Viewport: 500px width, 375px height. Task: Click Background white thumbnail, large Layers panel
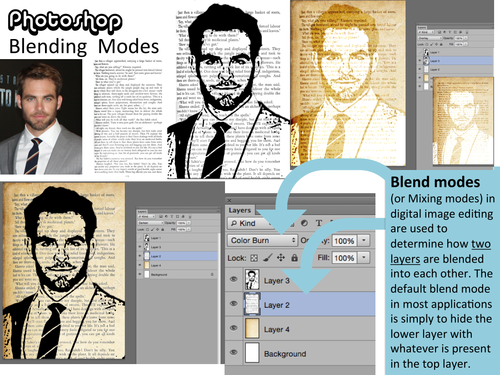(252, 353)
